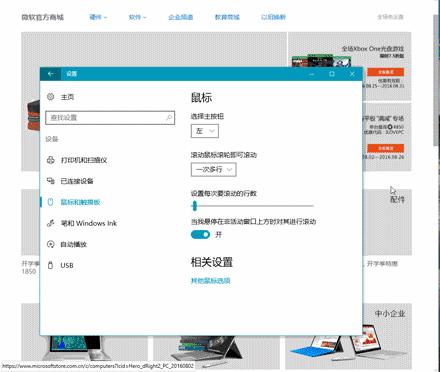Click the orange button under Xbox One banner
The width and height of the screenshot is (440, 372).
click(x=386, y=72)
